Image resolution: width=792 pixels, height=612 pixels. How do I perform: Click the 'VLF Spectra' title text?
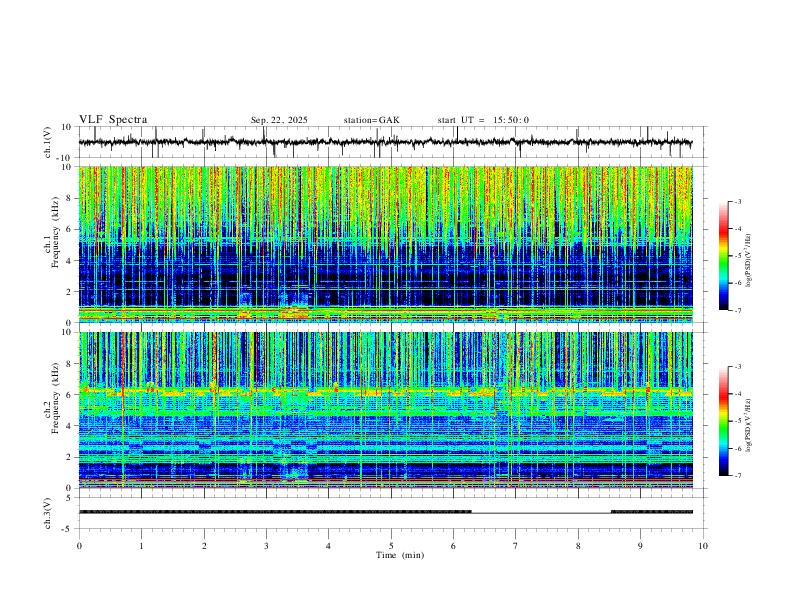tap(113, 120)
